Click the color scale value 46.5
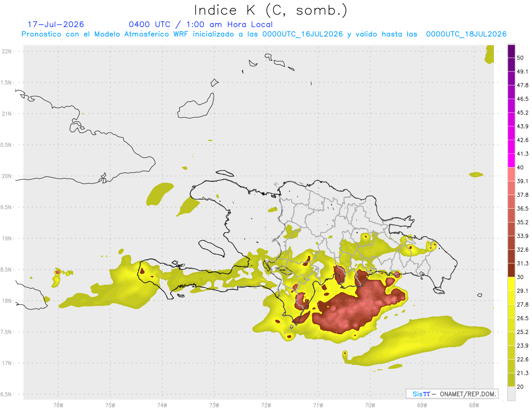The width and height of the screenshot is (532, 411). (x=522, y=99)
